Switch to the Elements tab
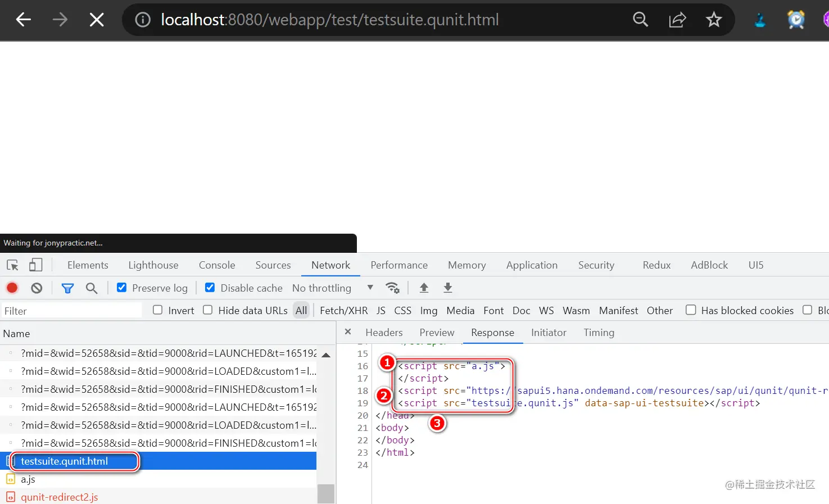Viewport: 829px width, 504px height. (x=88, y=265)
